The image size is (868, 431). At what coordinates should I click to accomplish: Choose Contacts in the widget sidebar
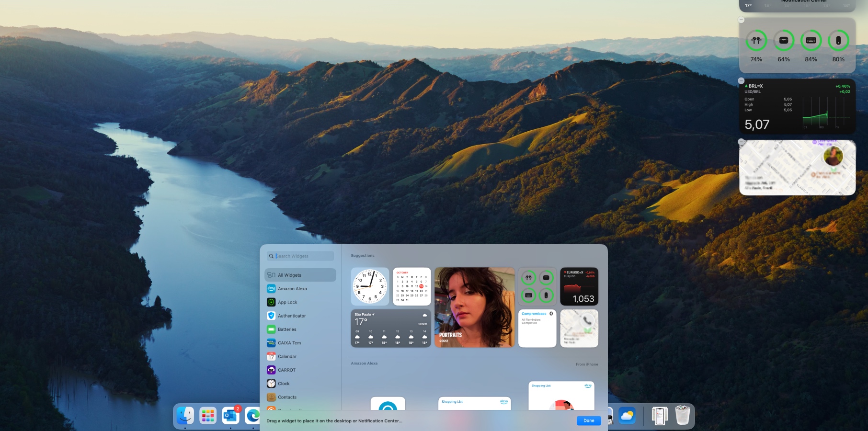(300, 397)
